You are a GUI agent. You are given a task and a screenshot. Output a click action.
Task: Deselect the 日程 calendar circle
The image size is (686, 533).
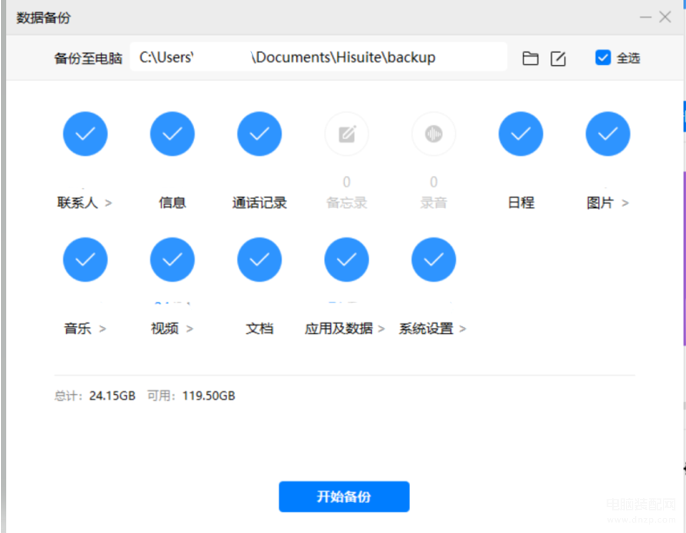click(x=521, y=134)
